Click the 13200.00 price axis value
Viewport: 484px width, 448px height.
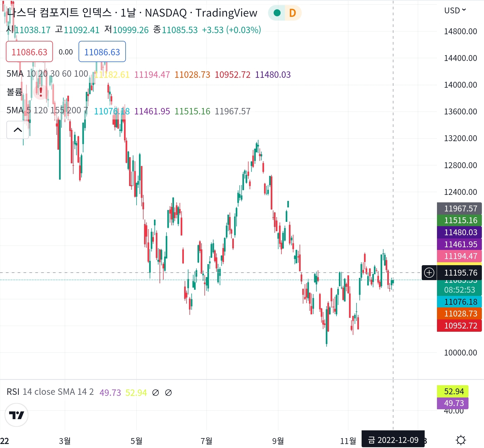click(x=460, y=138)
